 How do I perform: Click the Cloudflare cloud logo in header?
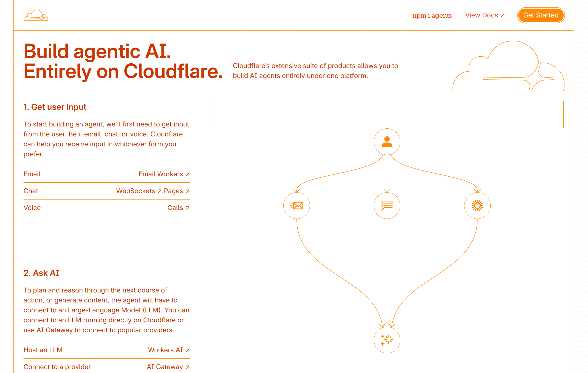point(36,15)
